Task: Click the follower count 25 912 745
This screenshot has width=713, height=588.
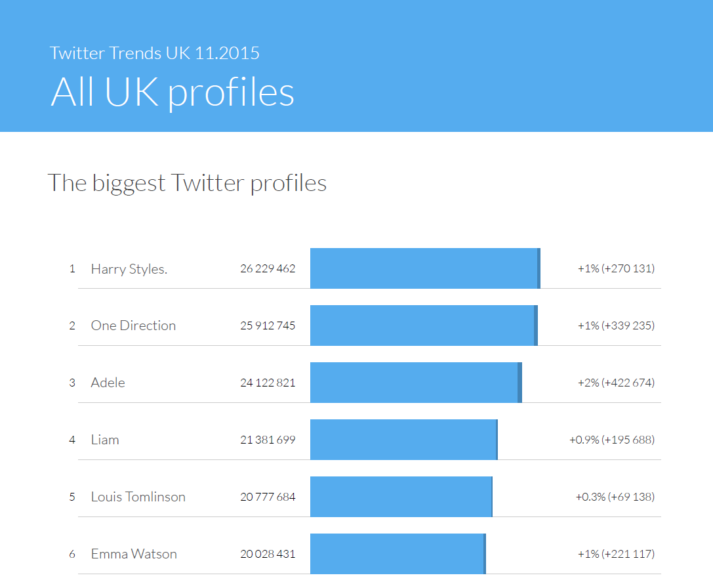Action: [268, 326]
